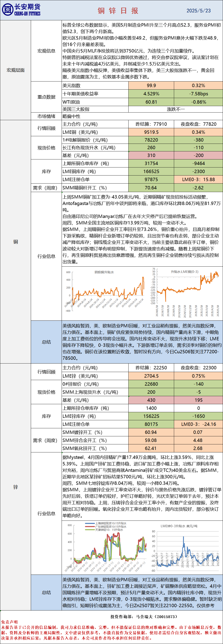The height and width of the screenshot is (644, 223).
Task: Click the LME注册仓单 value 97875
Action: pyautogui.click(x=151, y=180)
